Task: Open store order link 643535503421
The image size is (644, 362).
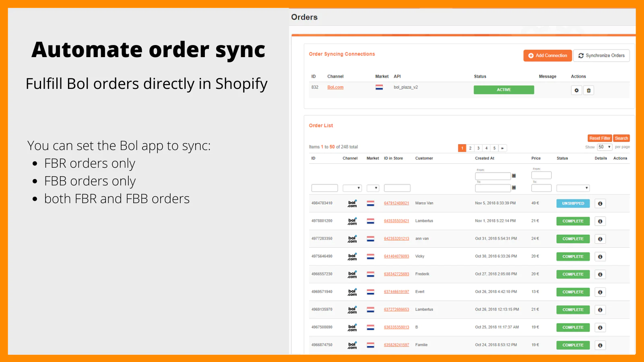Action: tap(396, 221)
